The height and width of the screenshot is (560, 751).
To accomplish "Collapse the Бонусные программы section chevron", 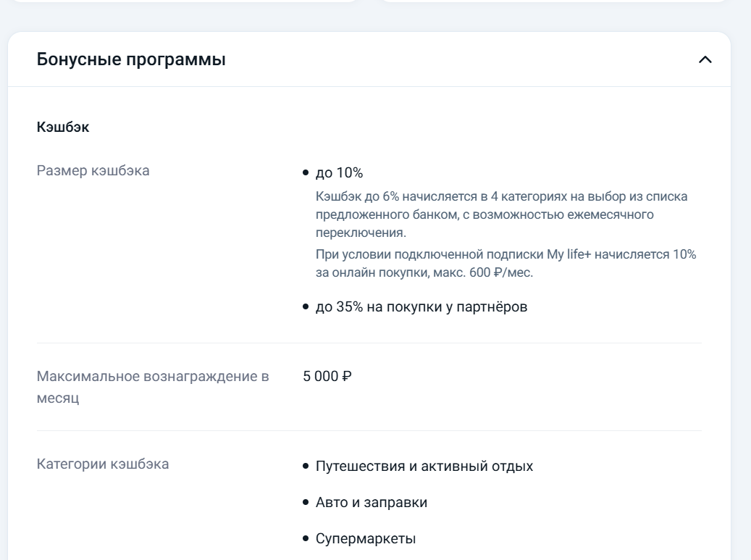I will [x=705, y=60].
